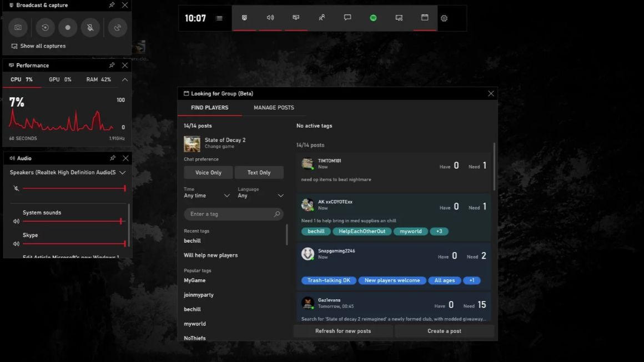Open the Audio widget from the top bar

point(270,18)
